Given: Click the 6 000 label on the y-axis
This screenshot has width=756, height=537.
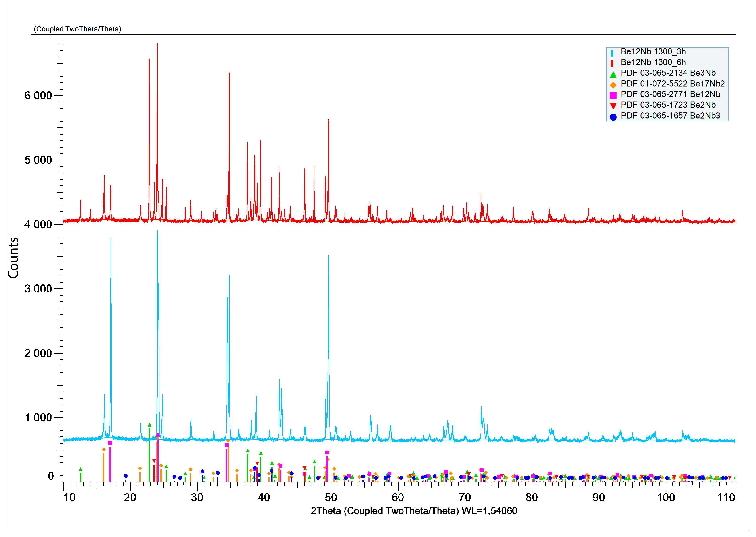Looking at the screenshot, I should (x=38, y=96).
